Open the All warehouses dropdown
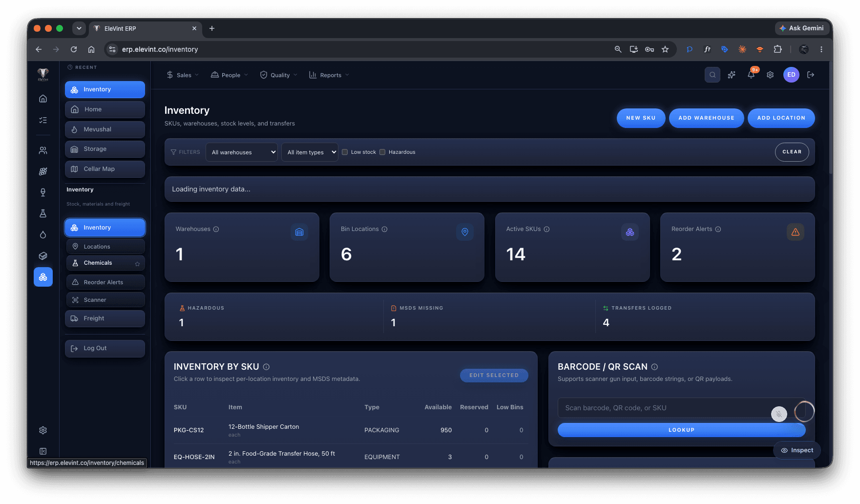Viewport: 860px width, 504px height. [x=242, y=152]
